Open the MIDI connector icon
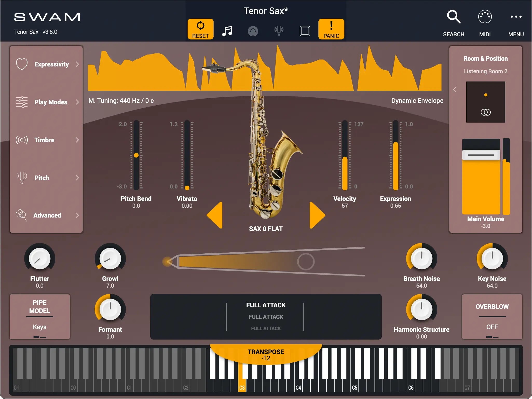This screenshot has width=532, height=399. (485, 17)
